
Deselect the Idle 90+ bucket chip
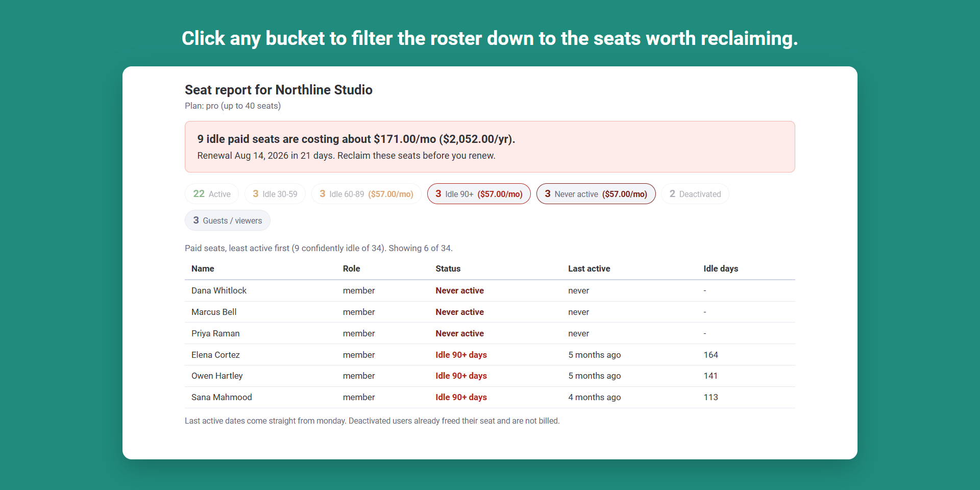pos(479,194)
